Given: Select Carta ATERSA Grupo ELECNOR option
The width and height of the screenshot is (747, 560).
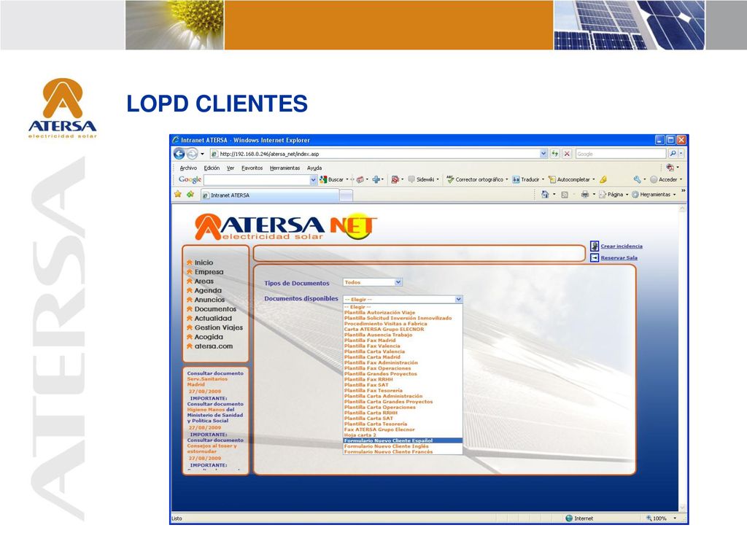Looking at the screenshot, I should [x=403, y=329].
